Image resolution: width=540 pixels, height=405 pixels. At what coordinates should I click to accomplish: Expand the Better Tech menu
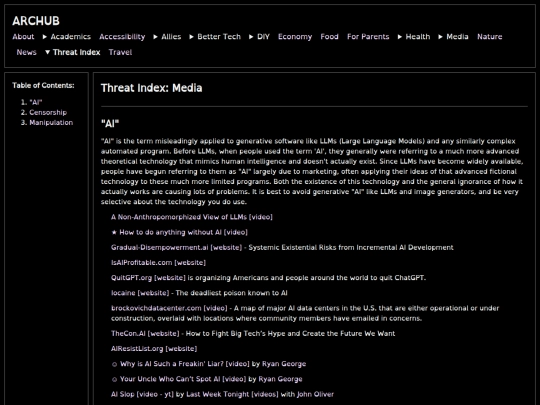(x=215, y=37)
